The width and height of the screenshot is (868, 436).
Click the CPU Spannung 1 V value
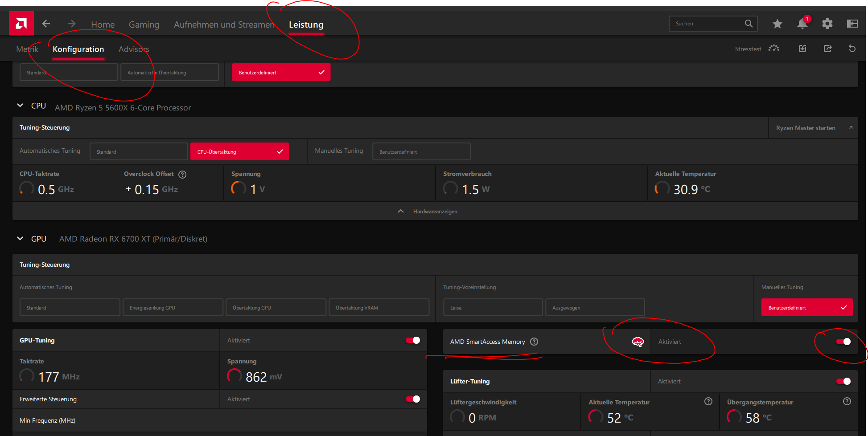point(258,189)
